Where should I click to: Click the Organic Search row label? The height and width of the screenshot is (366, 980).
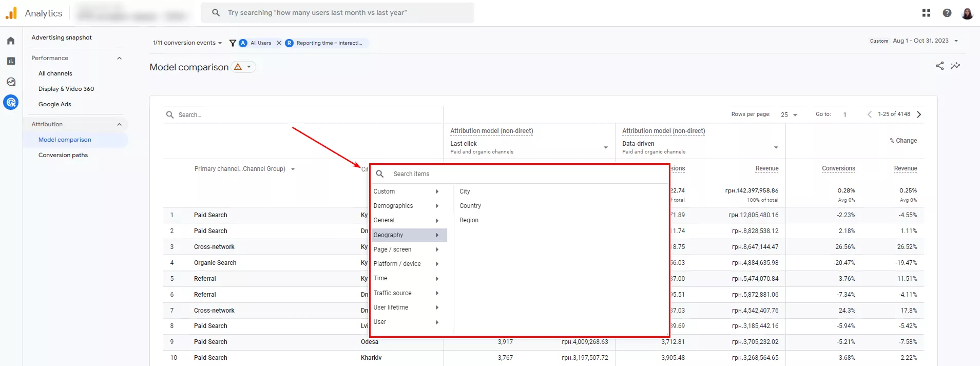(215, 263)
